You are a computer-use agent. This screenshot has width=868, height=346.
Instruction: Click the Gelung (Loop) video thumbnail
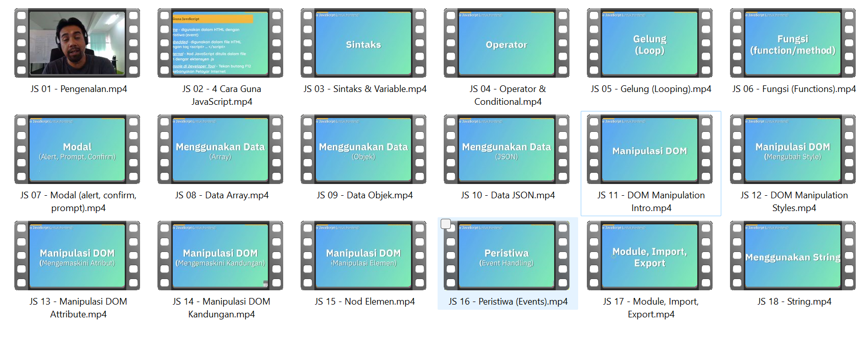(650, 43)
